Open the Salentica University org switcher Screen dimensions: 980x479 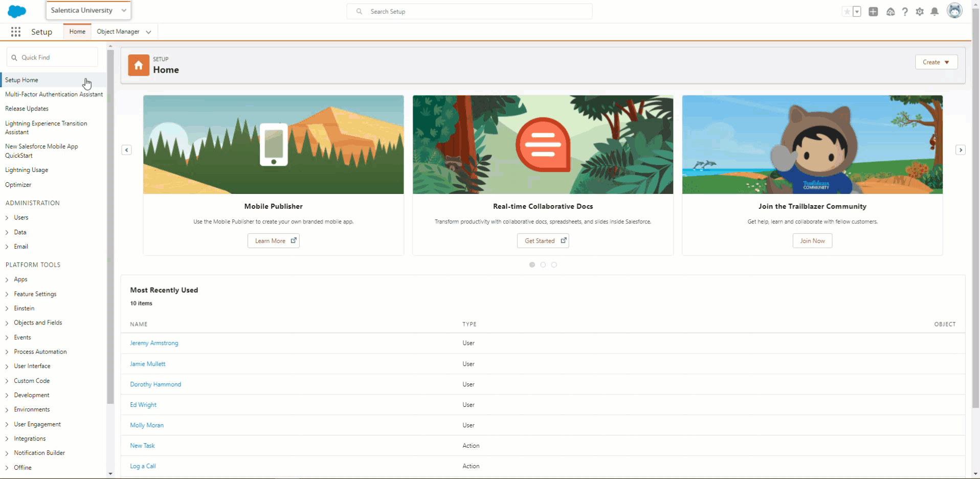(x=88, y=10)
